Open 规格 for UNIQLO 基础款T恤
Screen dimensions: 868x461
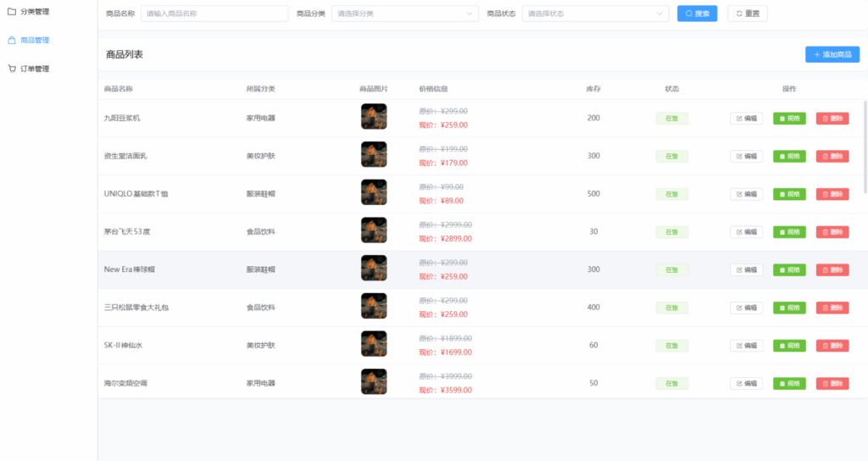coord(789,194)
